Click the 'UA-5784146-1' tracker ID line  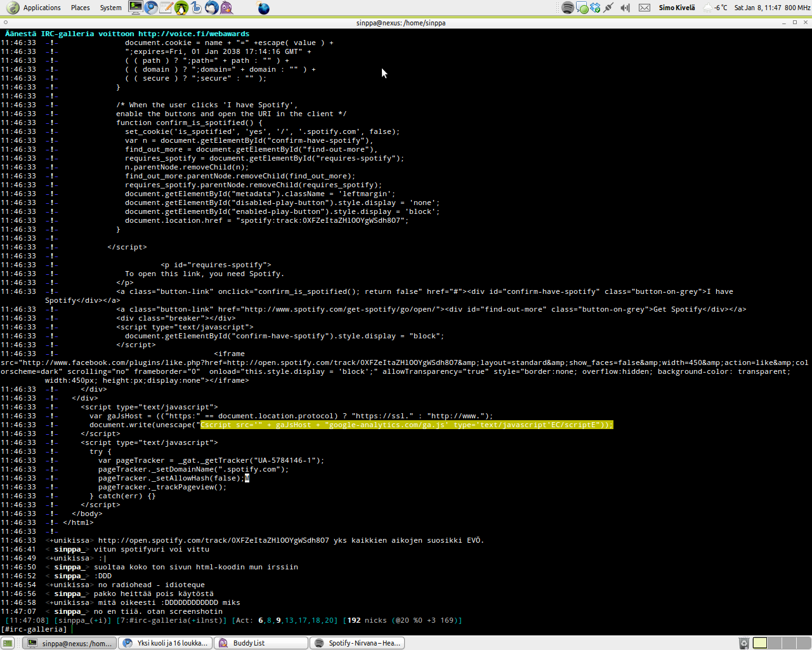[211, 460]
